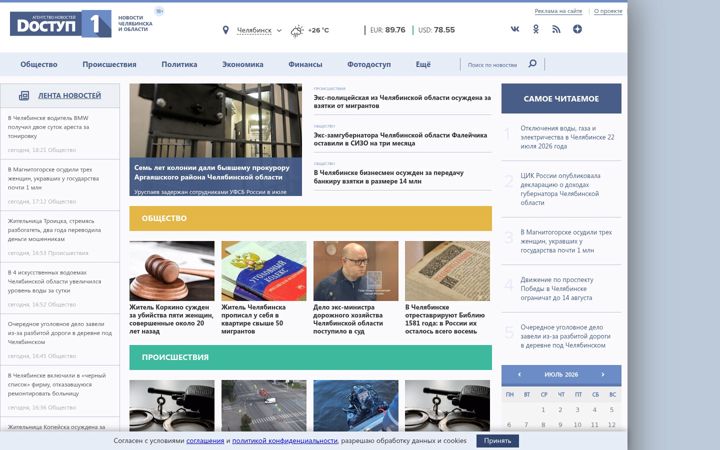Click the news feed icon beside Лента новостей
This screenshot has width=720, height=450.
point(24,96)
